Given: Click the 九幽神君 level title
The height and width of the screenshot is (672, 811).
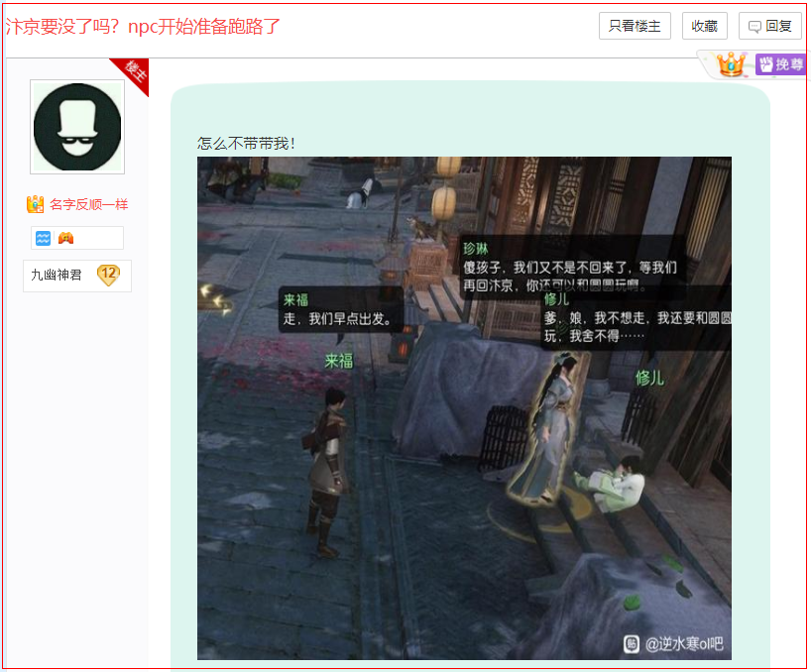Looking at the screenshot, I should [57, 275].
